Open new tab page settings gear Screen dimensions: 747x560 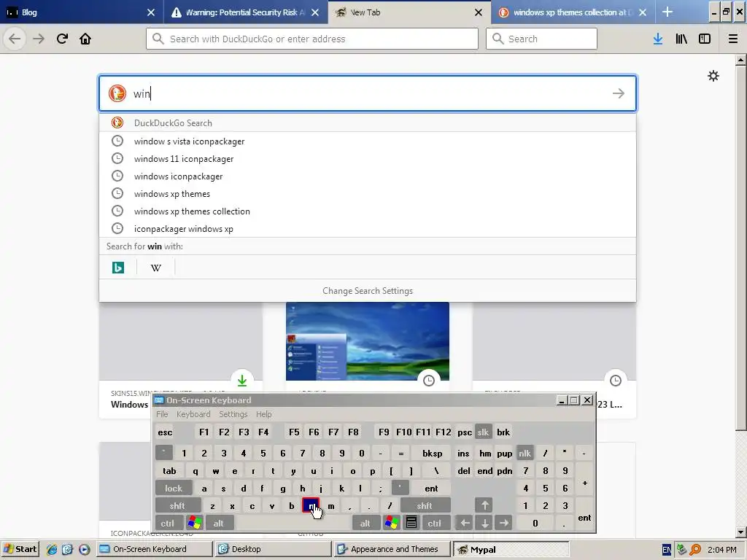[713, 76]
